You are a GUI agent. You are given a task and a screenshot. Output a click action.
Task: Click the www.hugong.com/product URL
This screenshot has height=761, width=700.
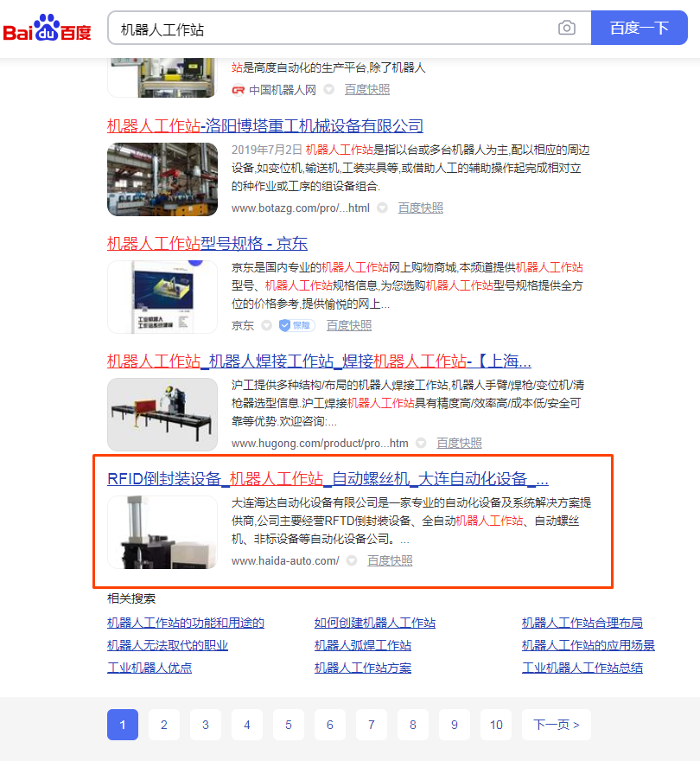320,443
